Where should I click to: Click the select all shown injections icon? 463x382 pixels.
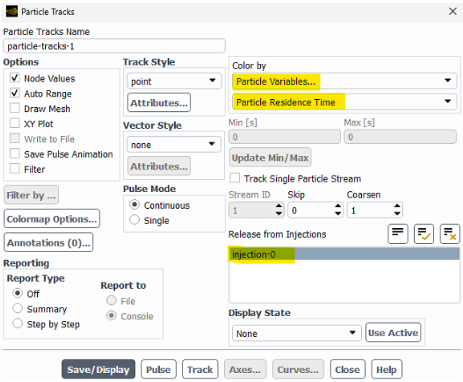[424, 234]
